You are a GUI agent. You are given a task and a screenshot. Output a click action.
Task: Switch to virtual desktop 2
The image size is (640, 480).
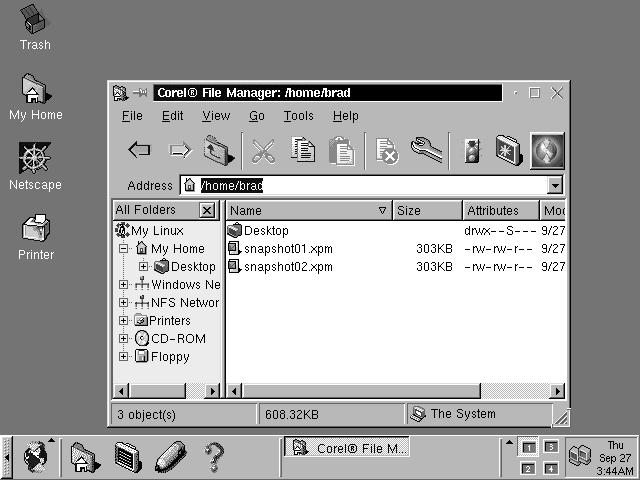[528, 468]
